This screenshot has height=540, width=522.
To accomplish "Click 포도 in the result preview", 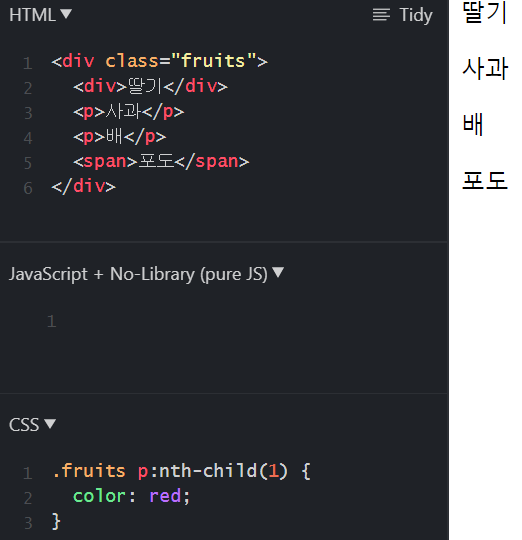I will click(x=485, y=180).
